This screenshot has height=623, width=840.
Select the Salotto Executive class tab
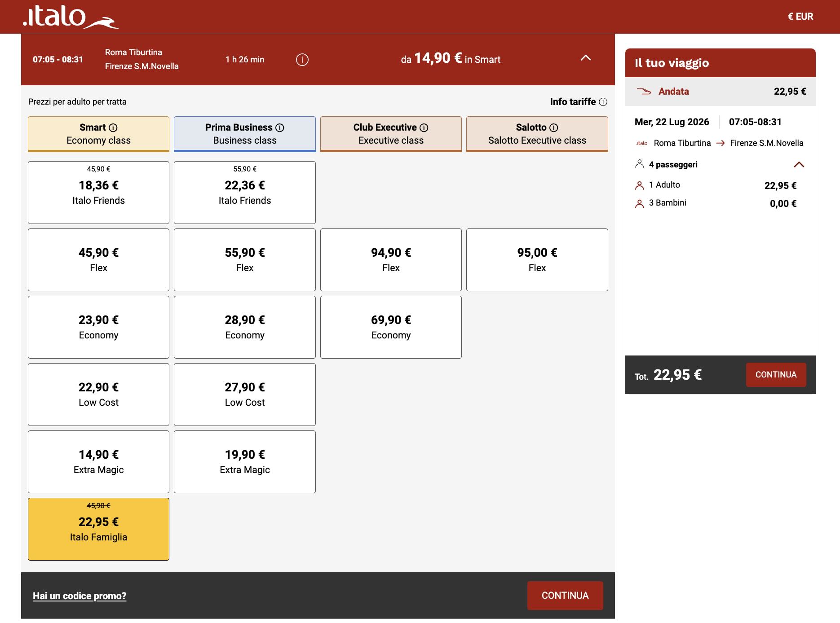point(537,134)
